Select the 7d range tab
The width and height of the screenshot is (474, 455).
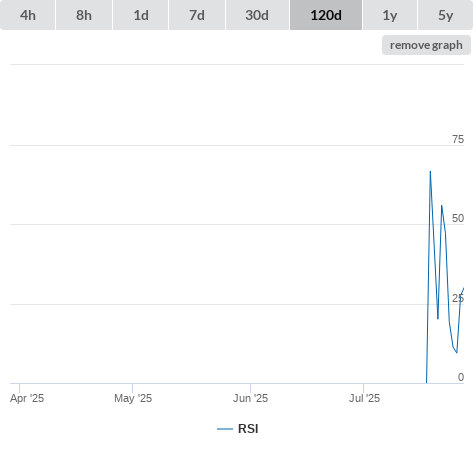point(197,15)
